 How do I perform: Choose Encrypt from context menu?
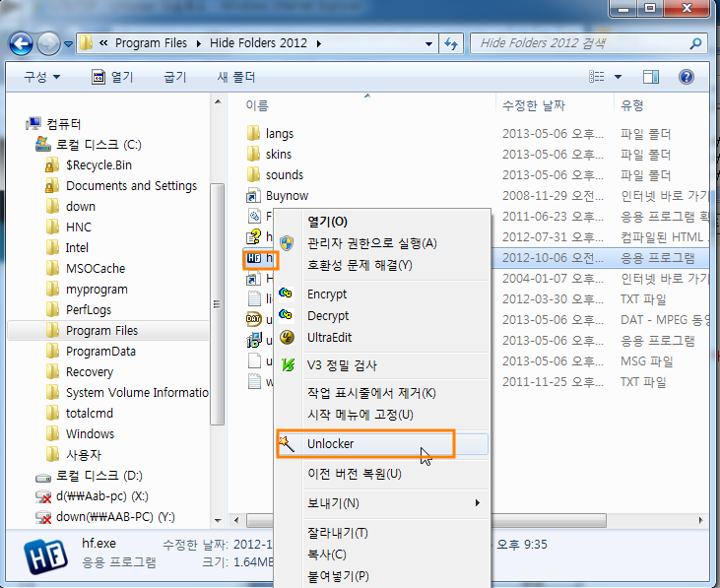(382, 294)
